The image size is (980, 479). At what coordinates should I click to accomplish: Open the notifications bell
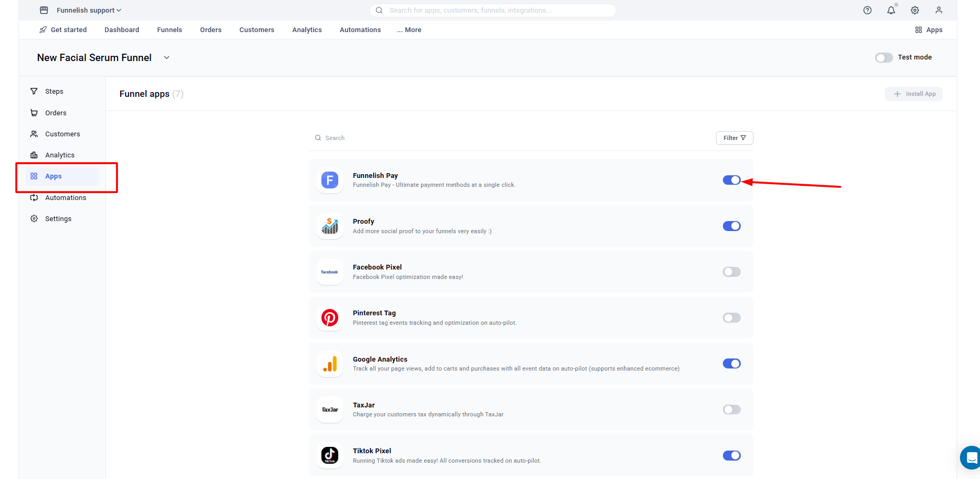point(891,10)
